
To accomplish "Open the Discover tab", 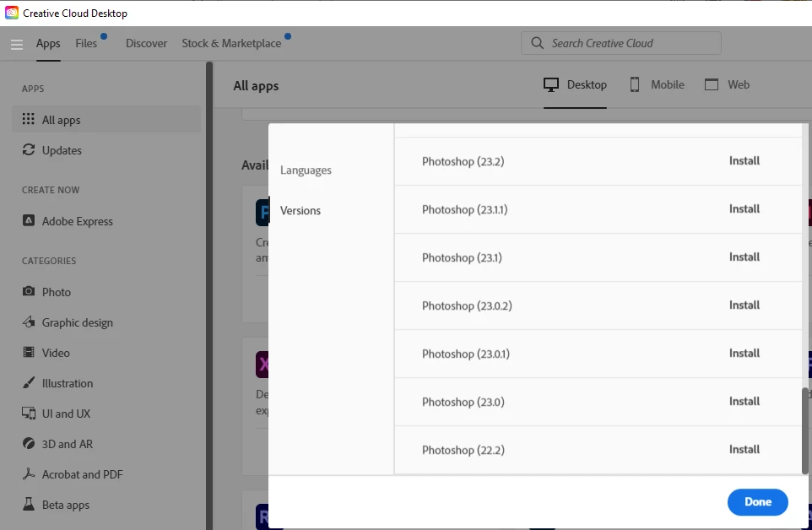I will (x=147, y=44).
